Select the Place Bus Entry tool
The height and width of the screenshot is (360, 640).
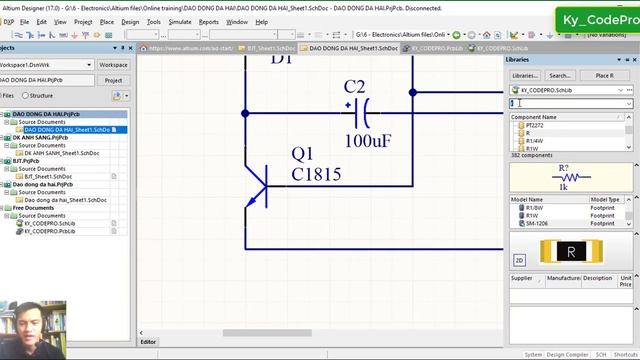click(x=52, y=35)
